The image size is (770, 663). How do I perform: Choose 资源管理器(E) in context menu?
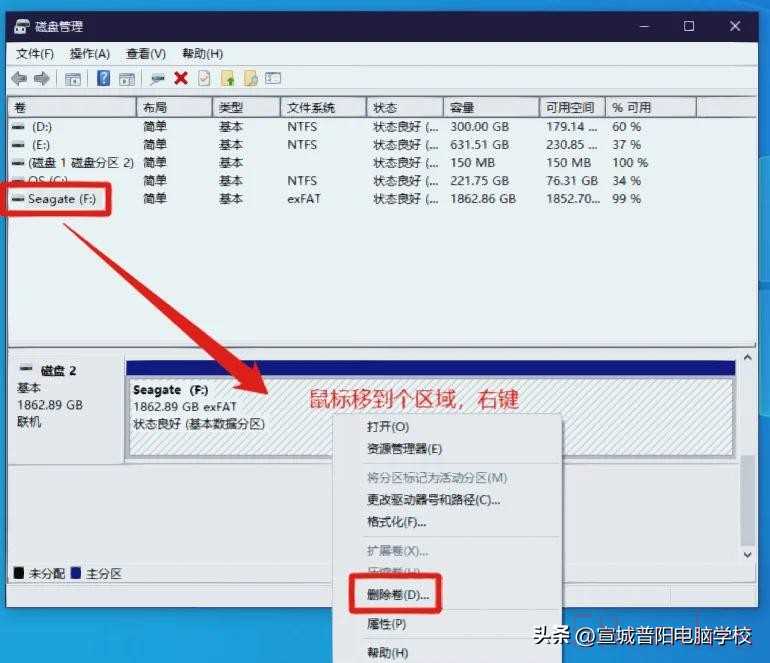[405, 449]
